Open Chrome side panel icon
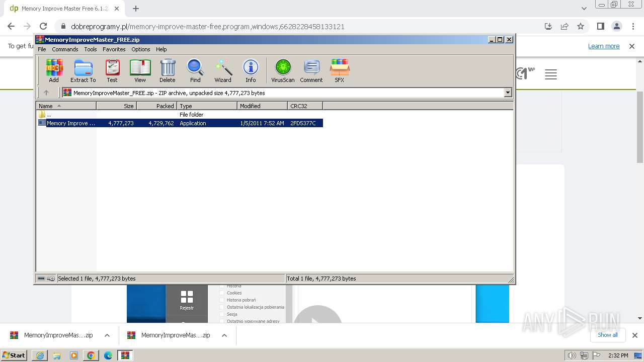The width and height of the screenshot is (644, 362). pos(601,26)
